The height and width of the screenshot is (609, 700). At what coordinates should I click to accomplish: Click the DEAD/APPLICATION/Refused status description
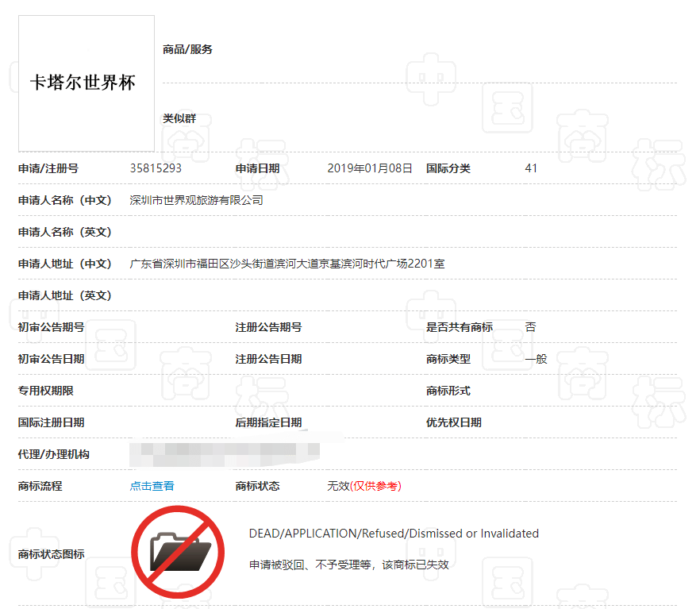click(394, 534)
